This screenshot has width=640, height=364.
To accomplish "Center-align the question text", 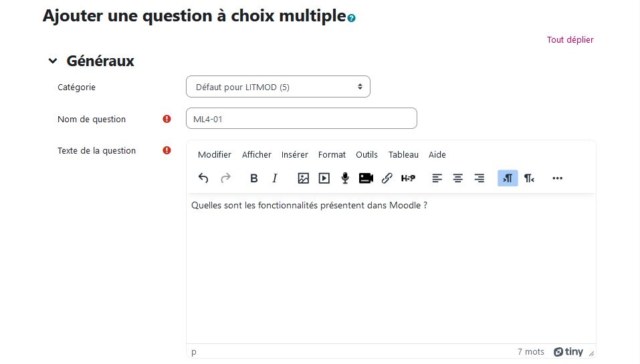I will (x=458, y=178).
